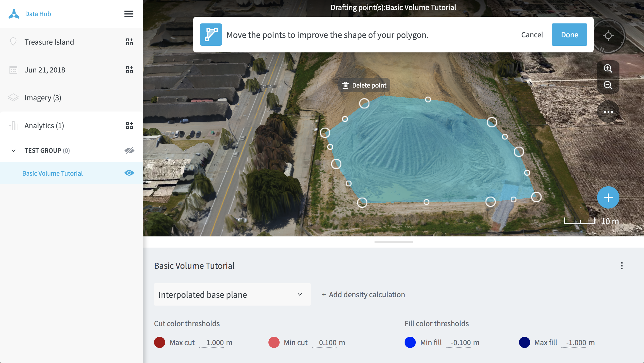The height and width of the screenshot is (363, 644).
Task: Click the Max cut dark red swatch
Action: [160, 342]
